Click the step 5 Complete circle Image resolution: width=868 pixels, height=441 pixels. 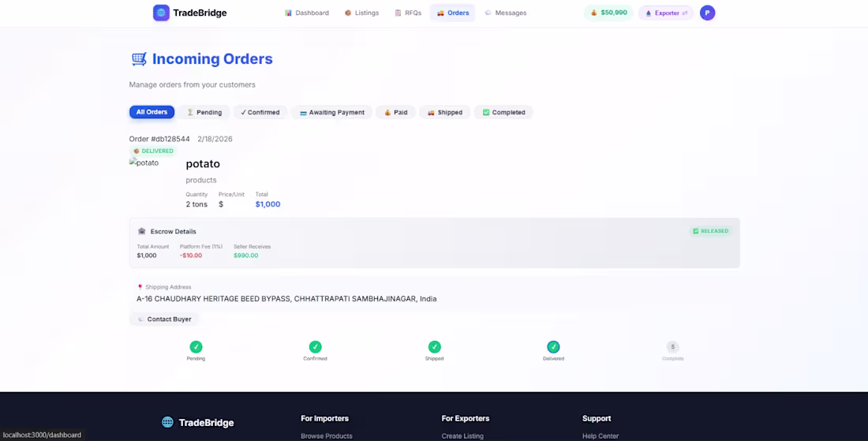(x=672, y=347)
